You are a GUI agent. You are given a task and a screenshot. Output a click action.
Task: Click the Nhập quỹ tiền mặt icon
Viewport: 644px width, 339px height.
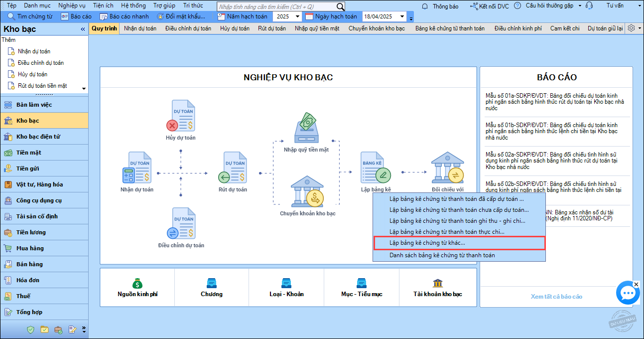click(x=306, y=128)
